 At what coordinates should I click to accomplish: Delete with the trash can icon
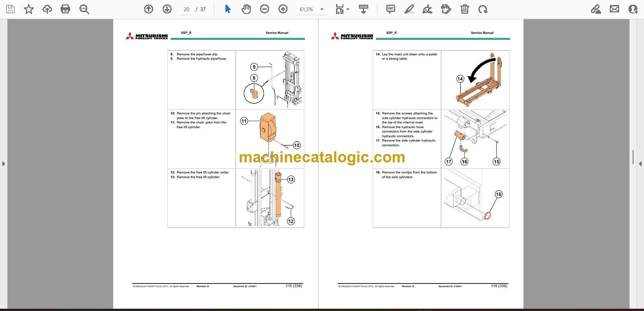465,9
